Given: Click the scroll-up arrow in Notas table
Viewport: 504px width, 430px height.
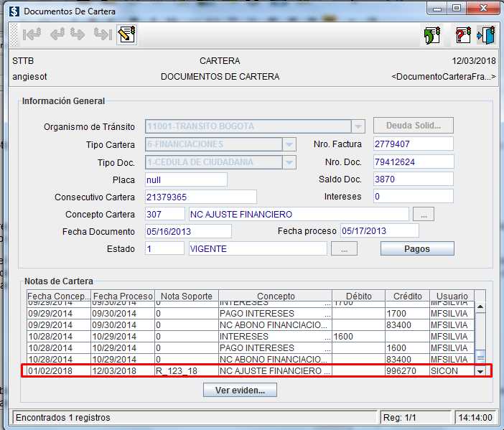Looking at the screenshot, I should point(480,307).
